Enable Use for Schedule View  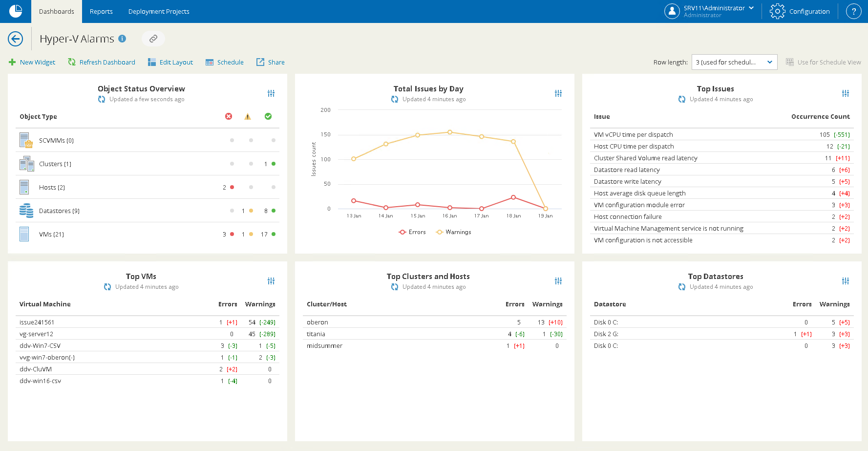tap(824, 62)
